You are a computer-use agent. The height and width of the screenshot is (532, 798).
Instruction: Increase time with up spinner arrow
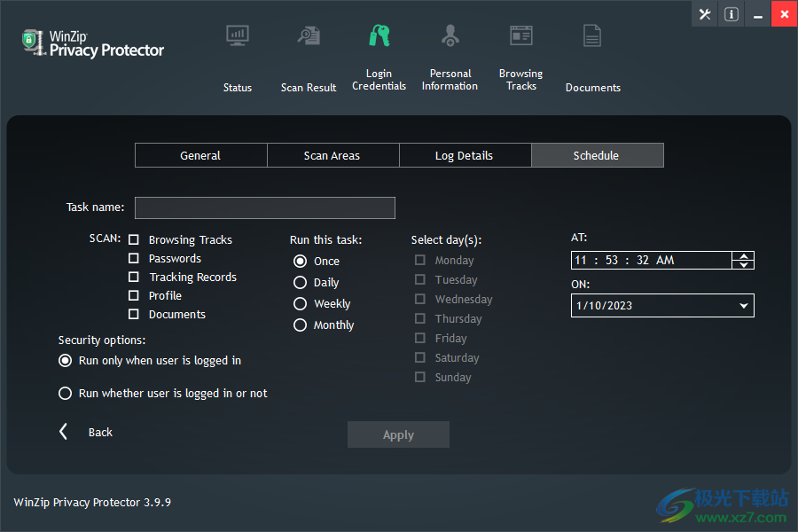click(x=744, y=256)
